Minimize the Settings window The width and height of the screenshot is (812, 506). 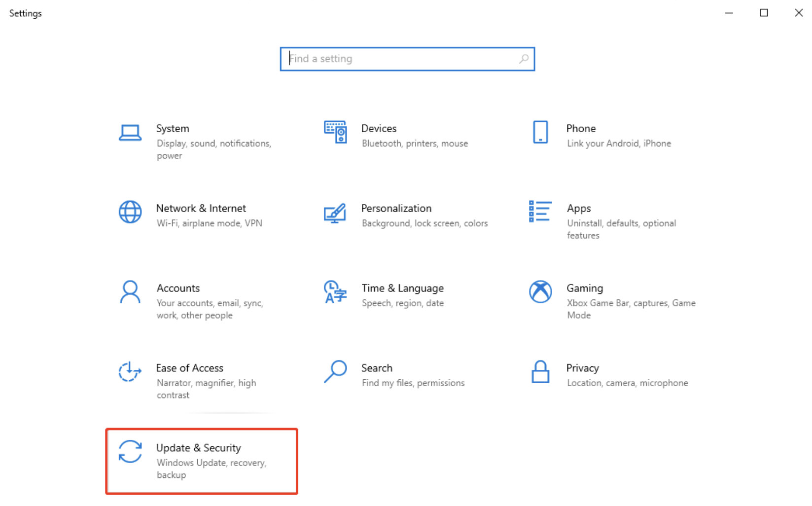(x=729, y=13)
